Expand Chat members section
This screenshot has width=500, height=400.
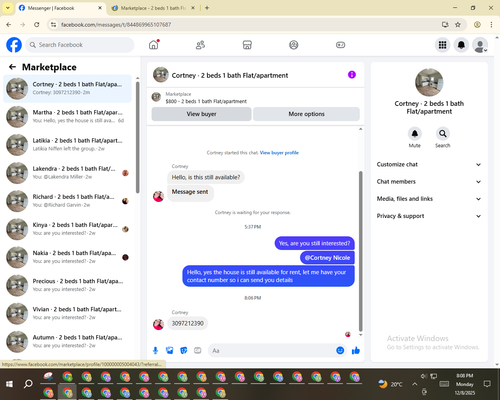[x=429, y=182]
